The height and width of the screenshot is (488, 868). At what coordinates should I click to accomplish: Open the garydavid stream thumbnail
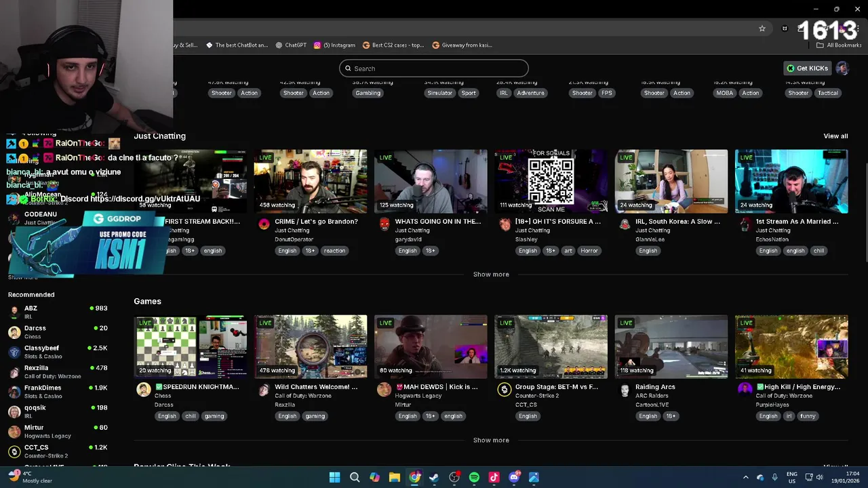(x=431, y=181)
